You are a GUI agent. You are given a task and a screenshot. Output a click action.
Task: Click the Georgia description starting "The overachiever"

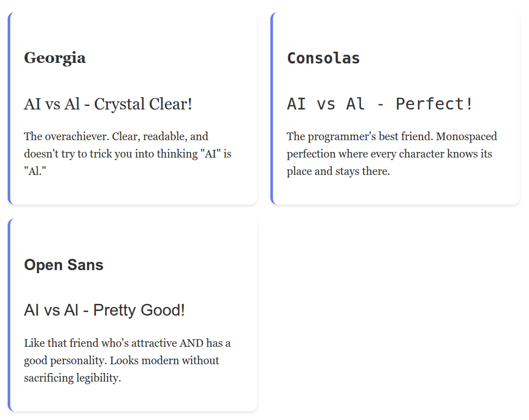point(128,153)
